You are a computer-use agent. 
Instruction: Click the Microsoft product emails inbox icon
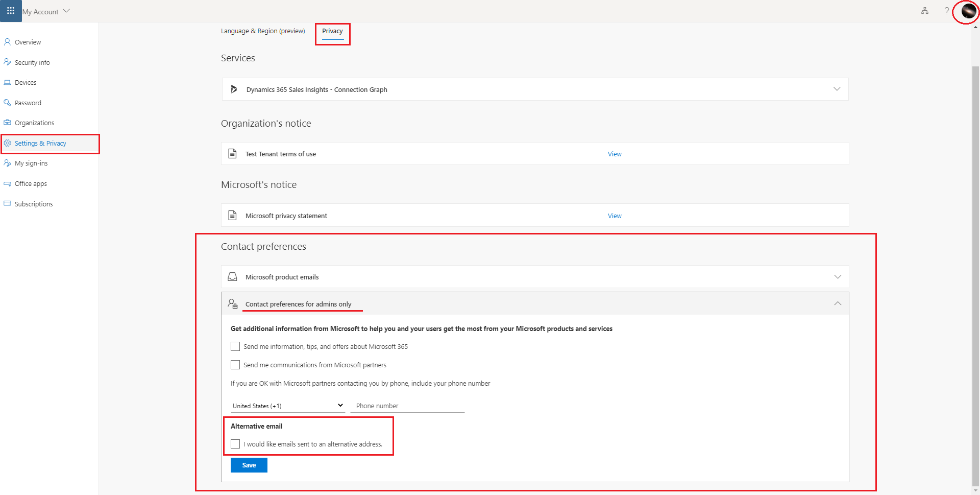tap(232, 277)
